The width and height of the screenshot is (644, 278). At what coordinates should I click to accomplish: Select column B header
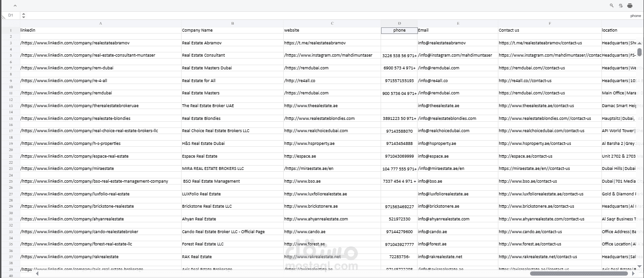pos(233,23)
